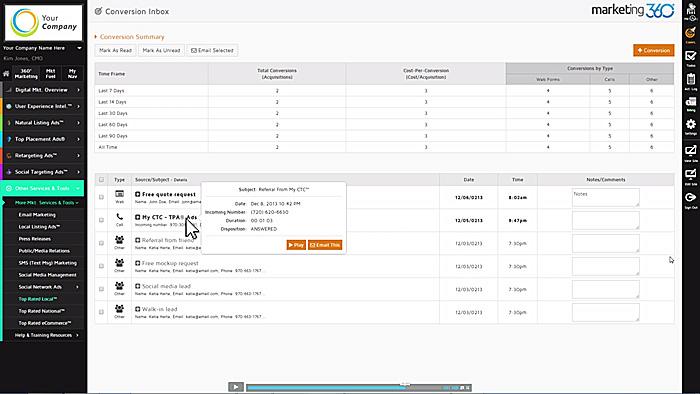This screenshot has height=394, width=700.
Task: Open Help & Training Resources menu
Action: pyautogui.click(x=43, y=335)
